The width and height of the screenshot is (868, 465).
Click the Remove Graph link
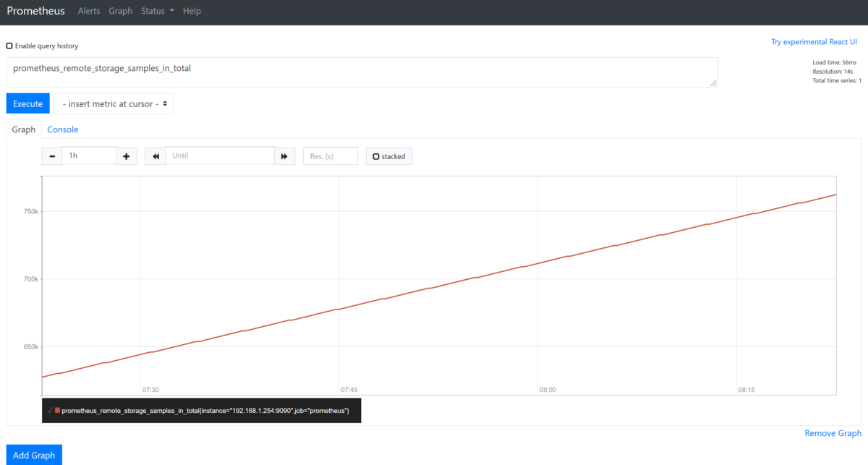point(833,433)
